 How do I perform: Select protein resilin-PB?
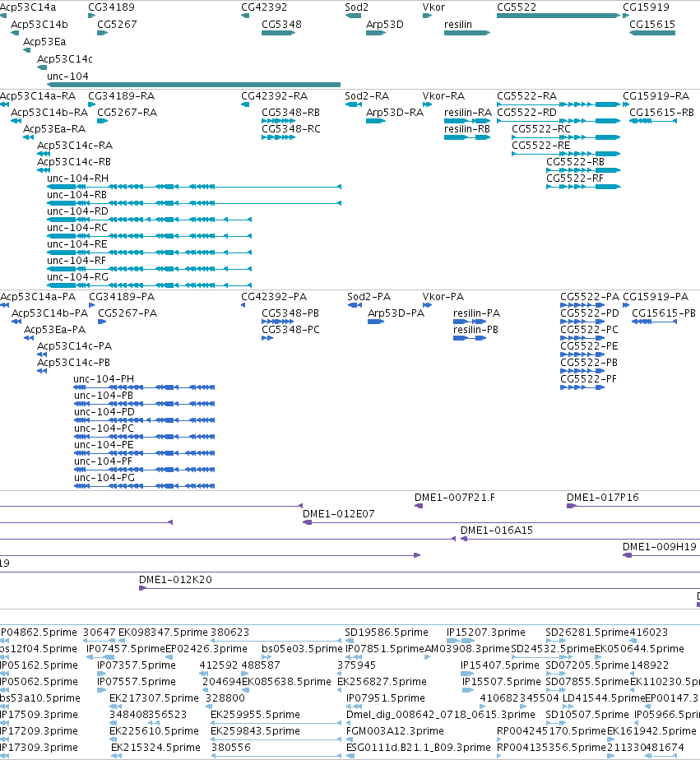[x=470, y=338]
